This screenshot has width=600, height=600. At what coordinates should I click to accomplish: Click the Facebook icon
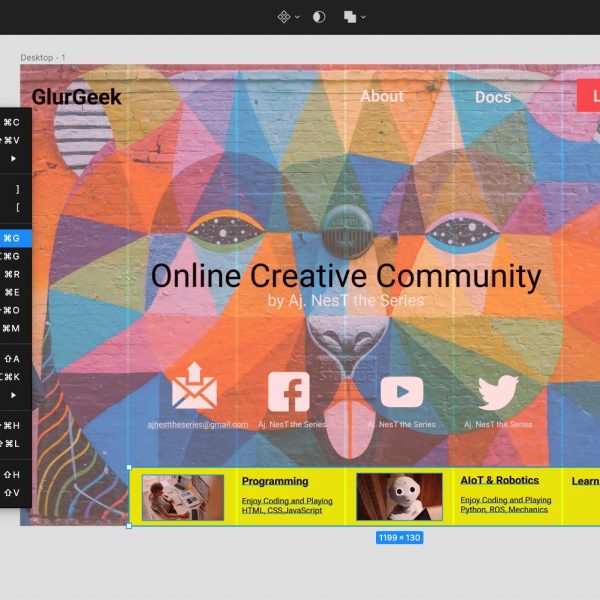tap(289, 391)
